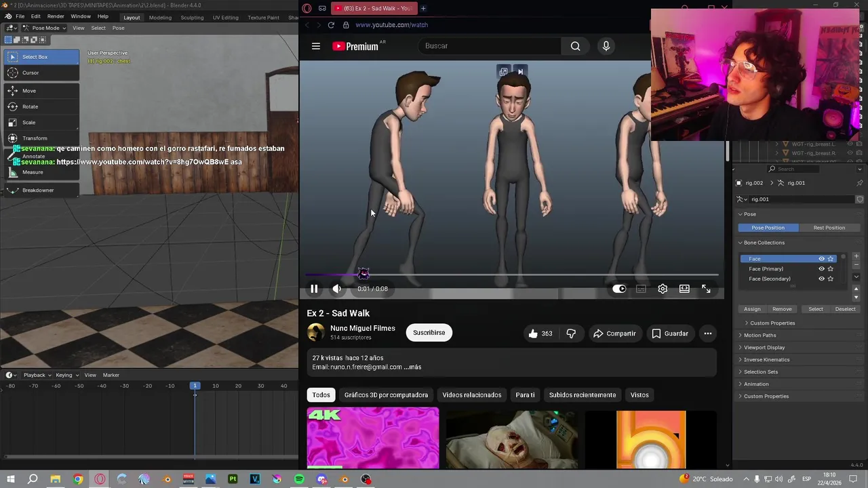Open the Playback dropdown in timeline

[x=37, y=375]
